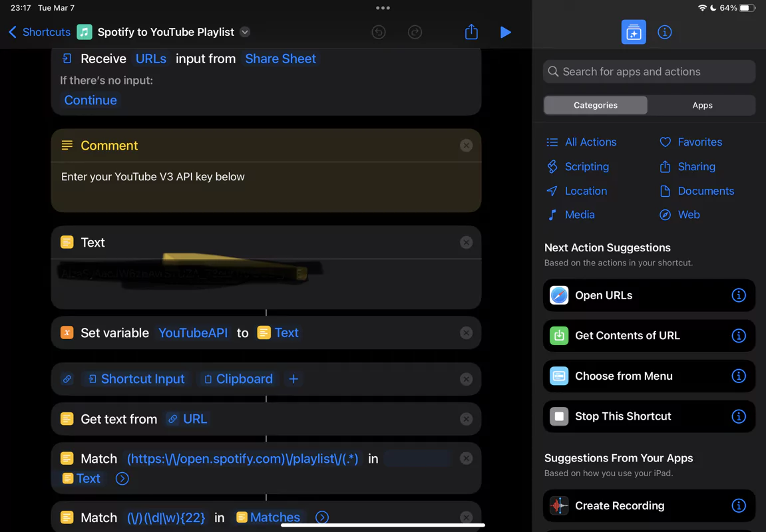The width and height of the screenshot is (766, 532).
Task: Remove the Get text from URL action
Action: [466, 419]
